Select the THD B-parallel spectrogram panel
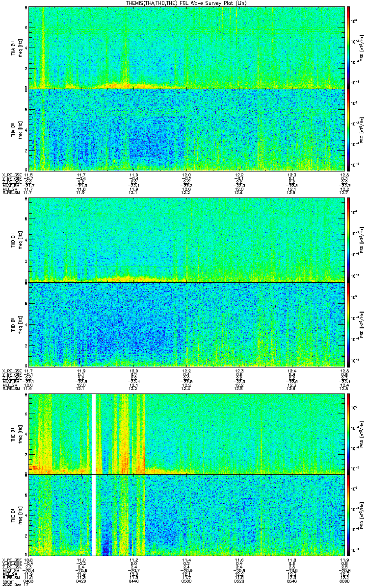 point(187,324)
